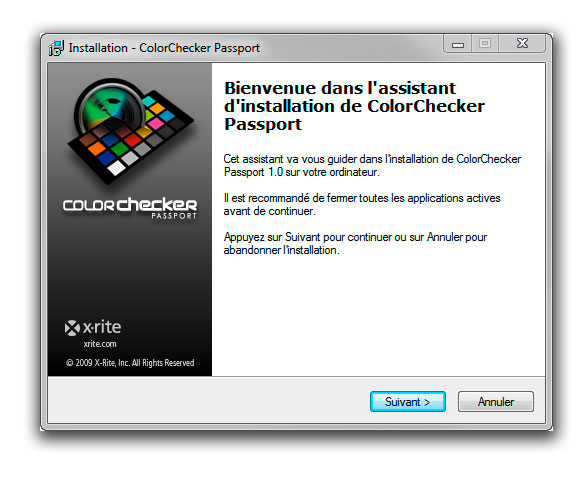Viewport: 586px width, 477px height.
Task: Minimize the installation window
Action: (457, 44)
